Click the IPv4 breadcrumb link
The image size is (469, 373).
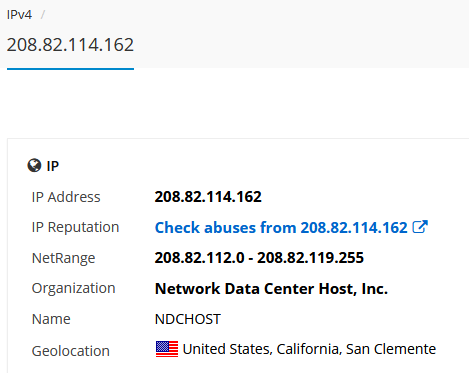click(x=19, y=15)
